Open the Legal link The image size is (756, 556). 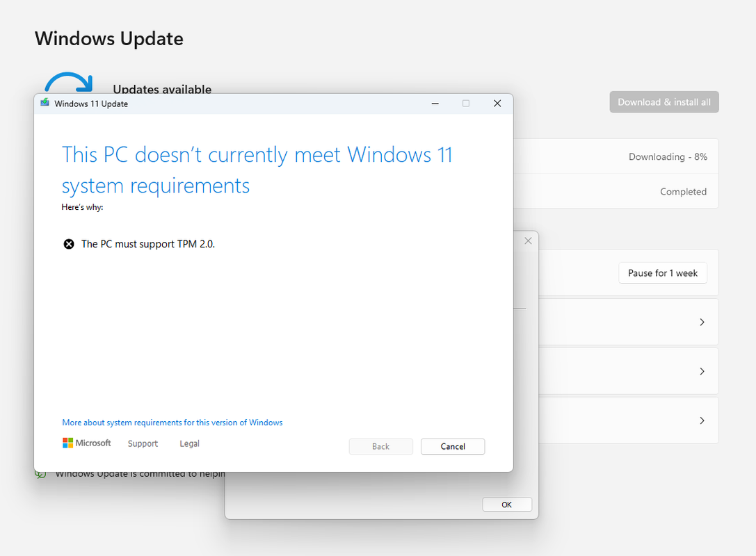point(189,443)
